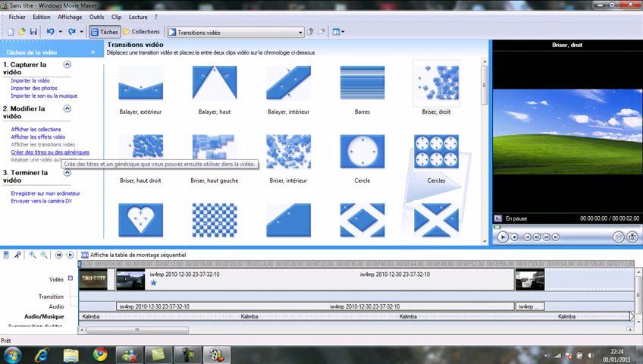Screen dimensions: 643x364
Task: Rewind the timeline to the start
Action: [59, 256]
